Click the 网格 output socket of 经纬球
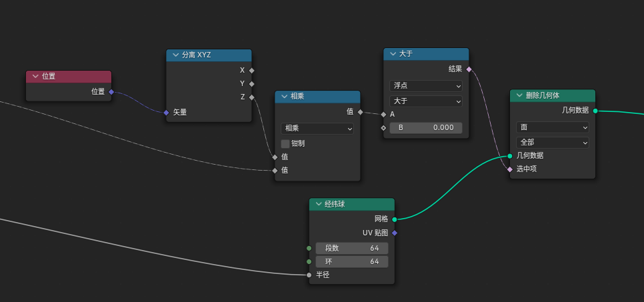This screenshot has height=302, width=644. pyautogui.click(x=395, y=219)
